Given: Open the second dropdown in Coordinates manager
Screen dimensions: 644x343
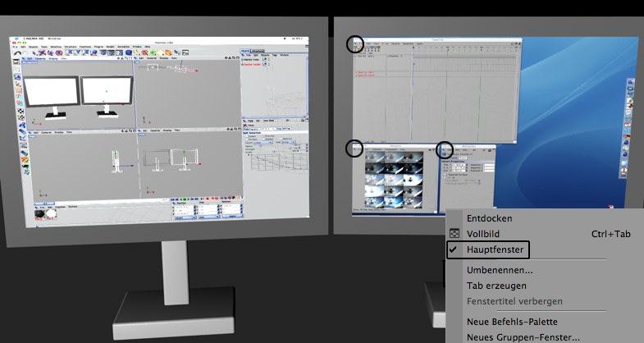Looking at the screenshot, I should 209,217.
